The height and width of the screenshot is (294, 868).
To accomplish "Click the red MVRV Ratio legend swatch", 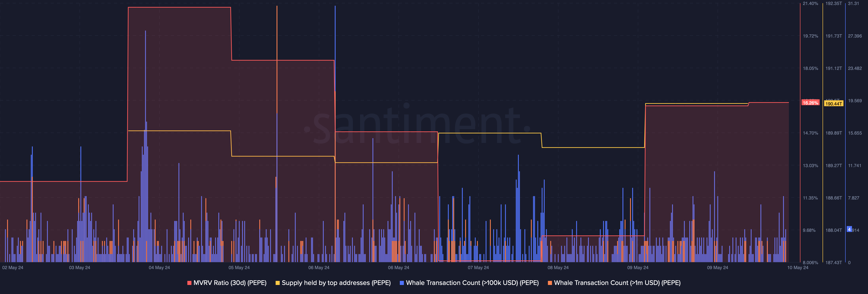I will click(x=189, y=283).
